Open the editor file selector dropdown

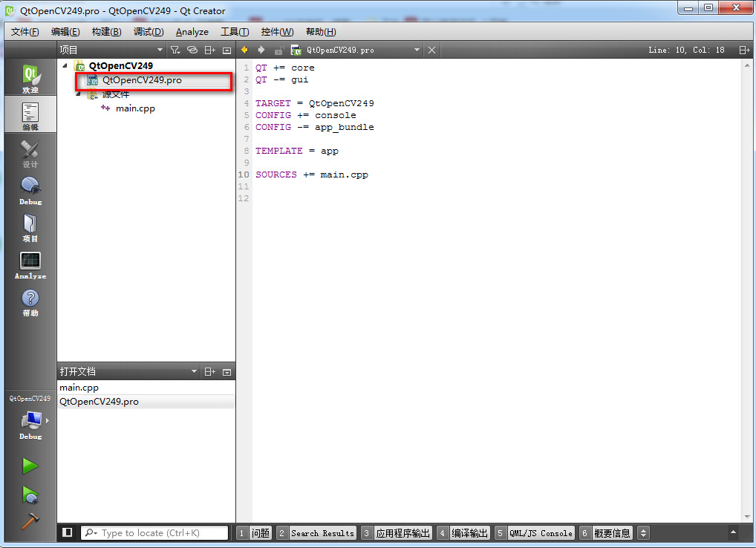[417, 50]
